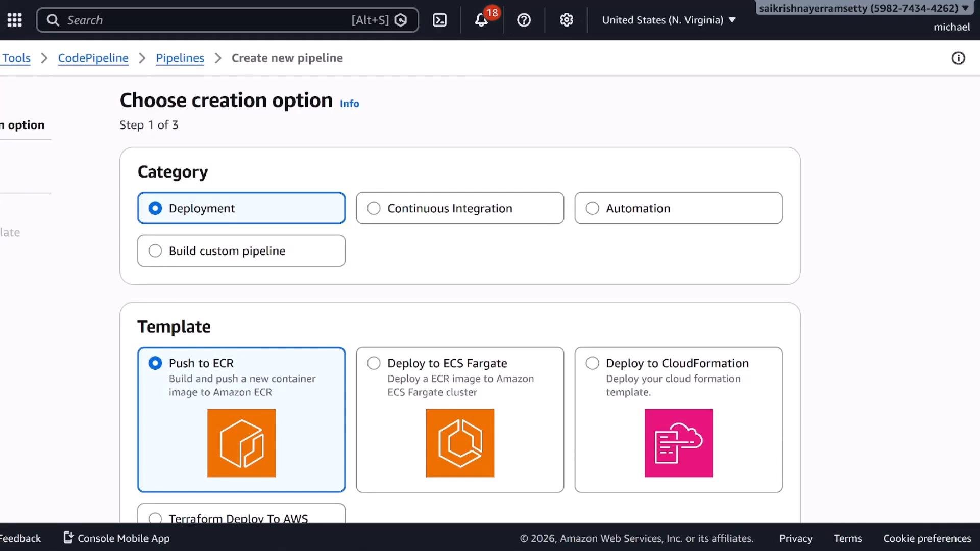Screen dimensions: 980x551
Task: Select the Push to ECR template
Action: (x=241, y=420)
